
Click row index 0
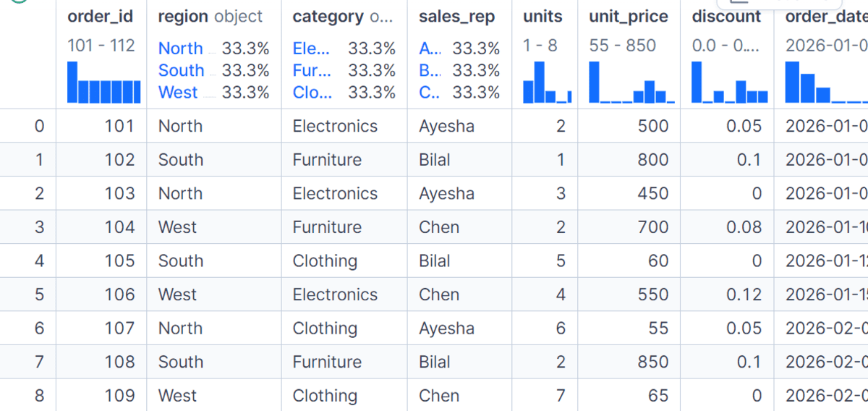click(39, 126)
